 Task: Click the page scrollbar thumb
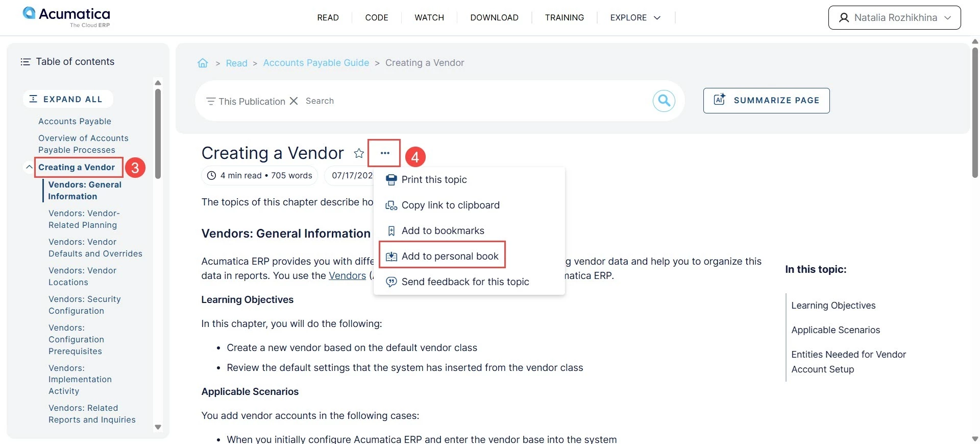click(975, 112)
